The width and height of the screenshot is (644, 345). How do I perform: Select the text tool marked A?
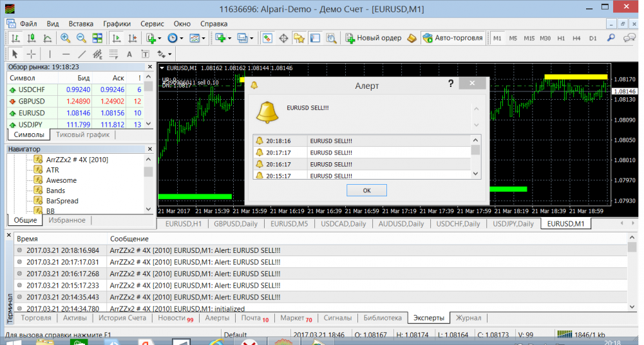point(129,54)
